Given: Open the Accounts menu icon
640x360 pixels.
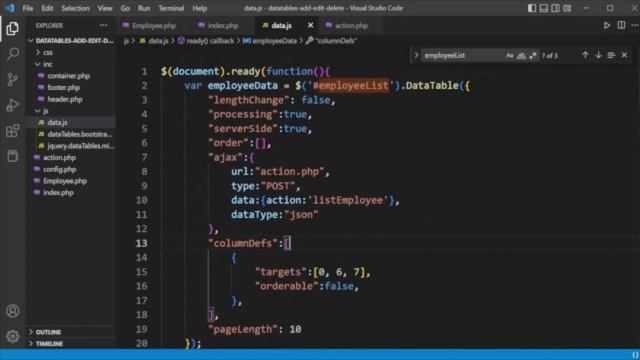Looking at the screenshot, I should click(13, 311).
